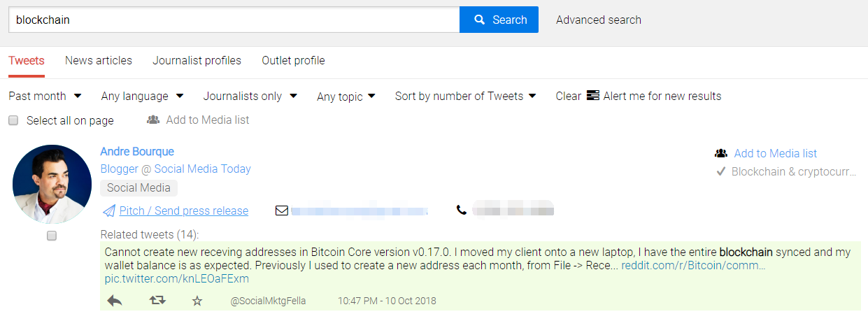Open the Any language dropdown
868x314 pixels.
[142, 96]
